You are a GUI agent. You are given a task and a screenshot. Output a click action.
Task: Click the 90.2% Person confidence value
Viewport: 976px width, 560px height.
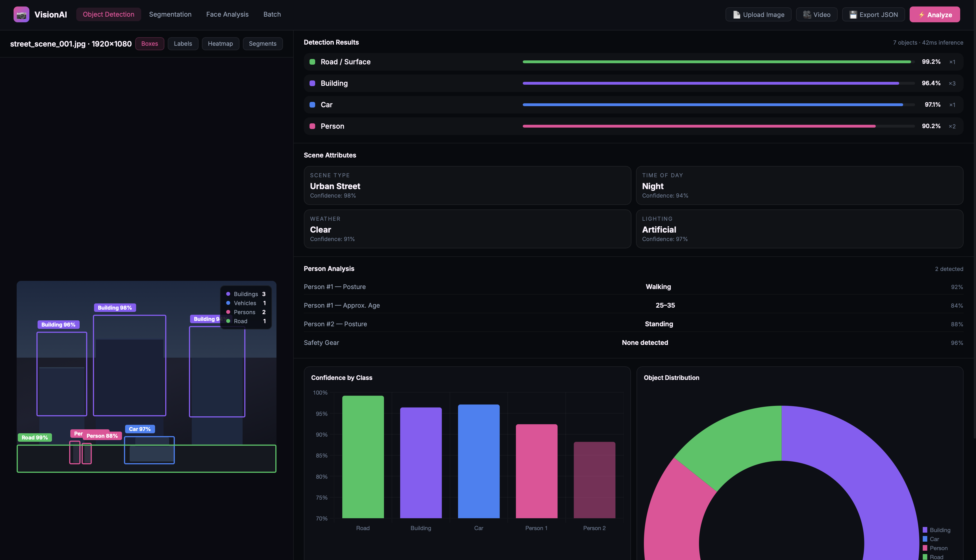(931, 126)
